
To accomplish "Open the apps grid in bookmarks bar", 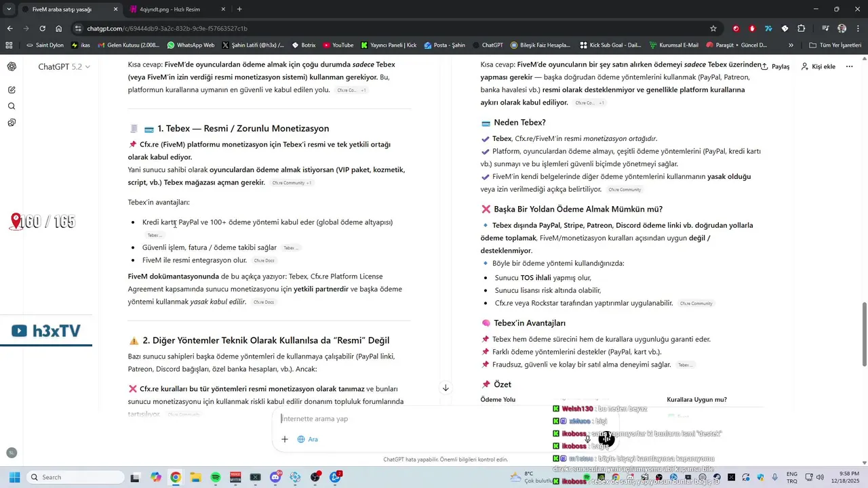I will tap(9, 45).
